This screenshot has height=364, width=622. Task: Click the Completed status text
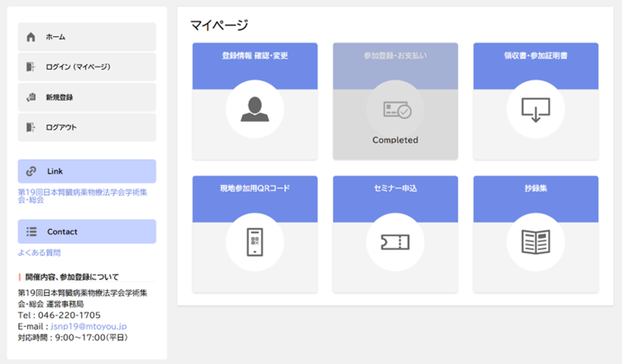395,140
